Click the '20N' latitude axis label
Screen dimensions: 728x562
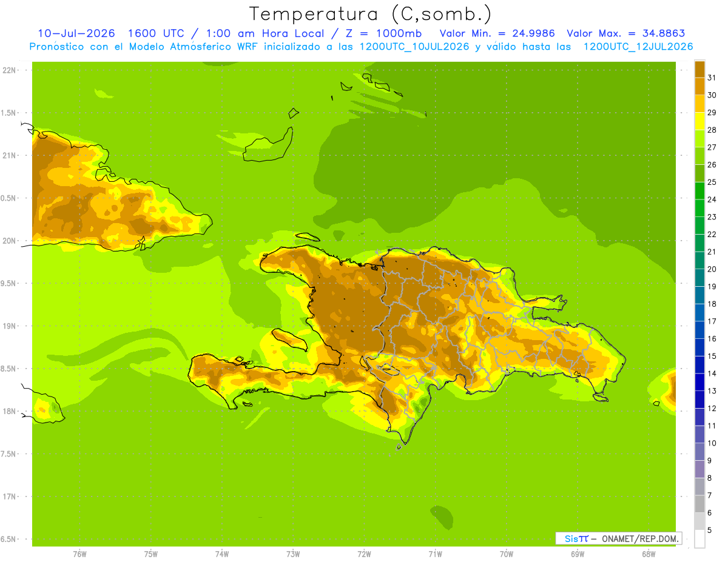coord(8,241)
